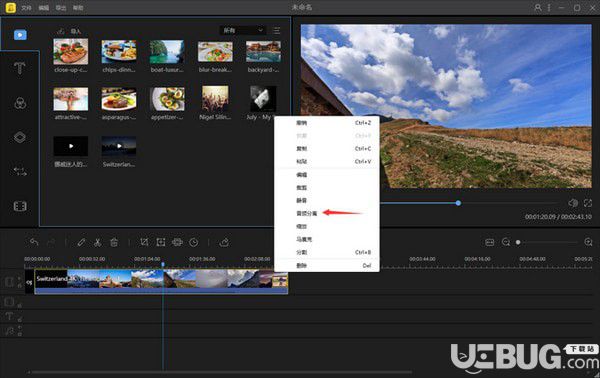Choose 马赛克 in the context menu

(327, 240)
